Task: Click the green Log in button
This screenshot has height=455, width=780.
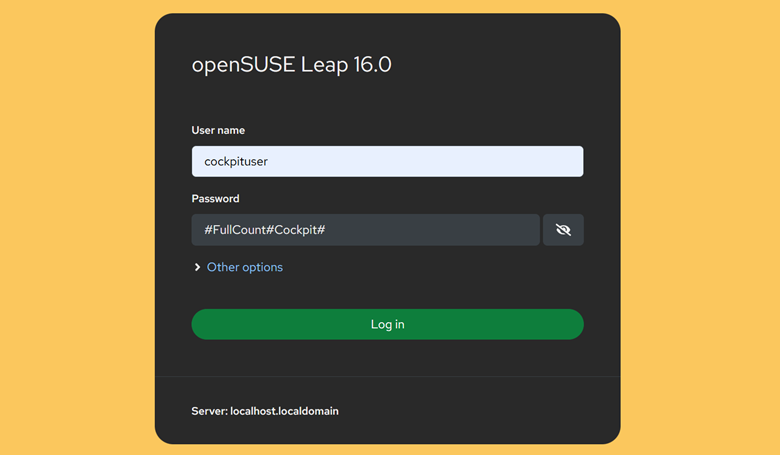Action: click(x=388, y=324)
